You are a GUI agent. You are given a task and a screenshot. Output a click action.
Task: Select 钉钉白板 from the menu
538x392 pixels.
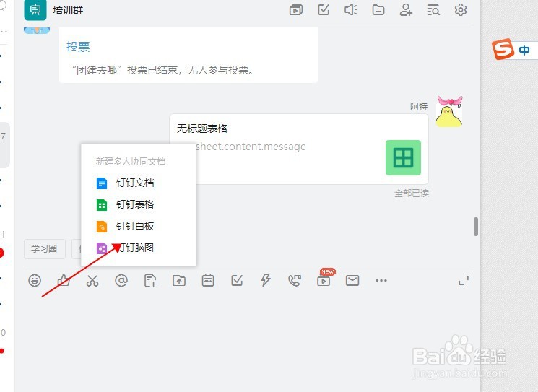[x=139, y=227]
